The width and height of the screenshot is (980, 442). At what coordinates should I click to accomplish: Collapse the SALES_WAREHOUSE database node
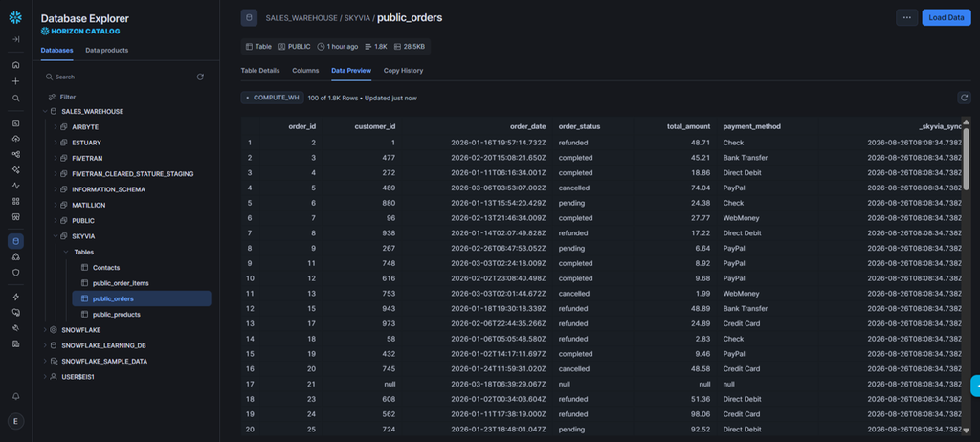44,111
